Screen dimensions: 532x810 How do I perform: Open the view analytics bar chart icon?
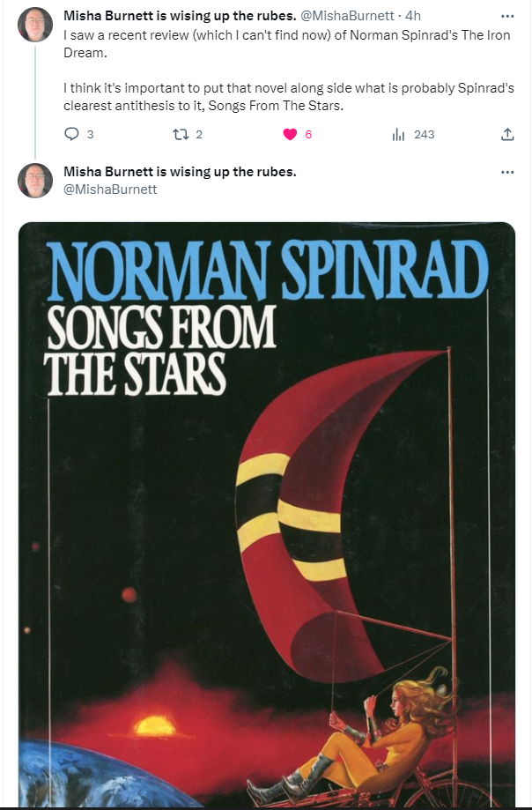[x=398, y=134]
